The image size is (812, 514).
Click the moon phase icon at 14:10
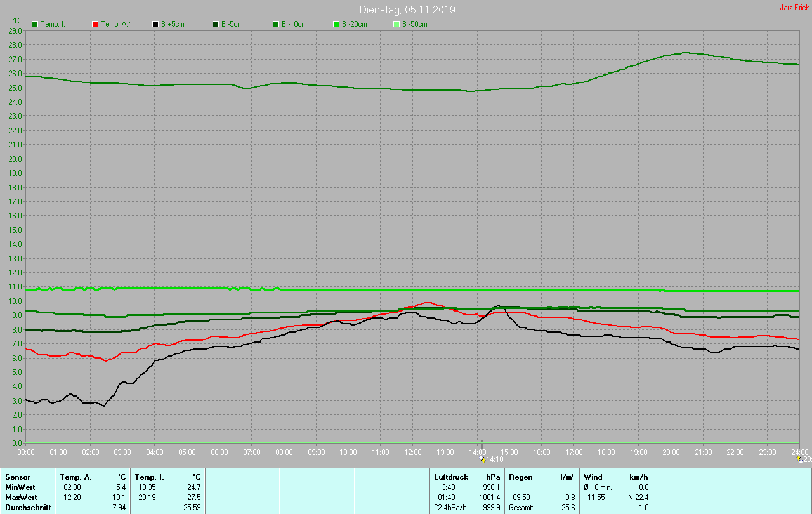(483, 459)
